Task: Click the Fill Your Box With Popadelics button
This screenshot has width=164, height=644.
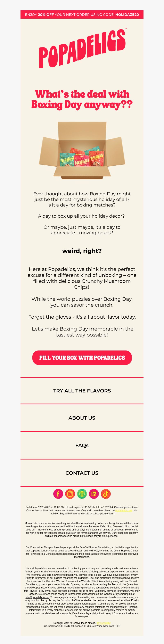Action: pyautogui.click(x=82, y=357)
